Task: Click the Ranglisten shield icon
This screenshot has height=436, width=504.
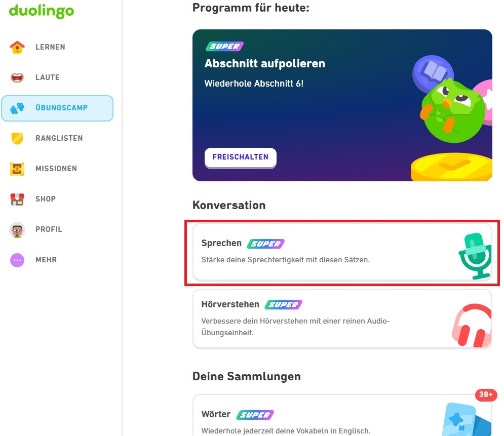Action: pos(17,138)
